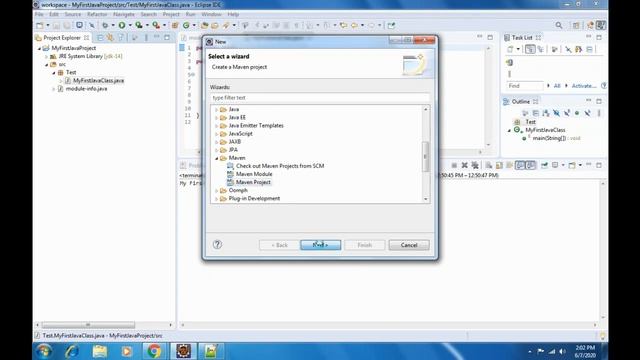640x360 pixels.
Task: Click the All link in Task List
Action: (557, 86)
